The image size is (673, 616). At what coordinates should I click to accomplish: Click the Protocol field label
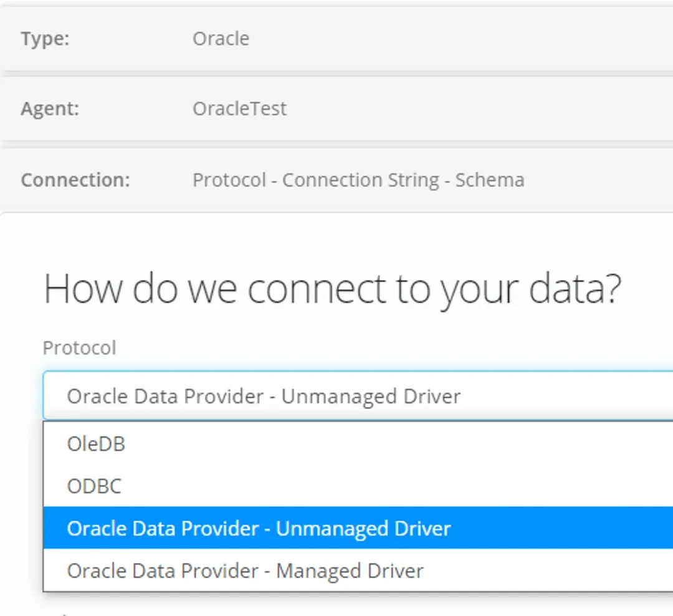pyautogui.click(x=79, y=347)
